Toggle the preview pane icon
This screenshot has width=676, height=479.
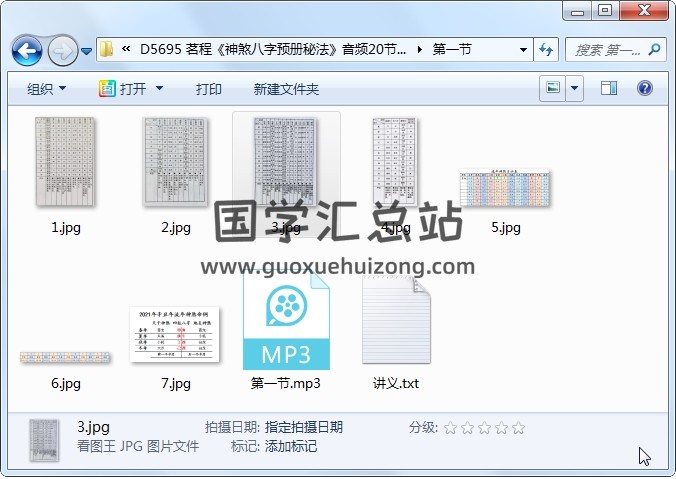[x=609, y=89]
